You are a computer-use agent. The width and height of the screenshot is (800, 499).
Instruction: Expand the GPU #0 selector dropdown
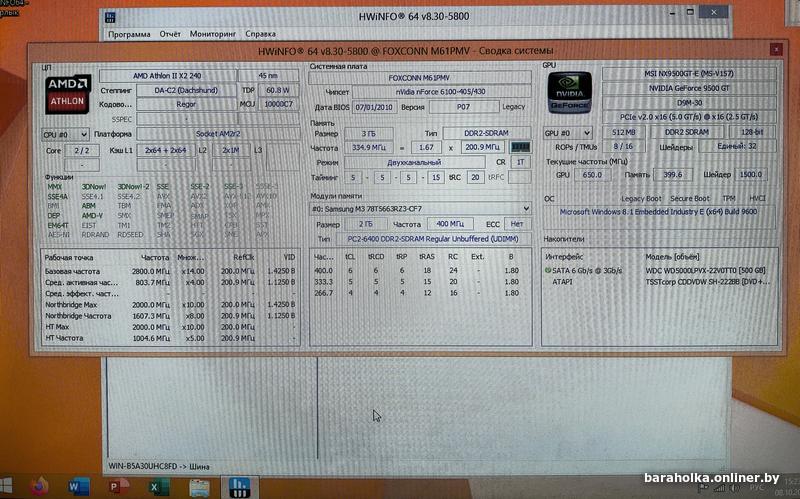click(566, 133)
